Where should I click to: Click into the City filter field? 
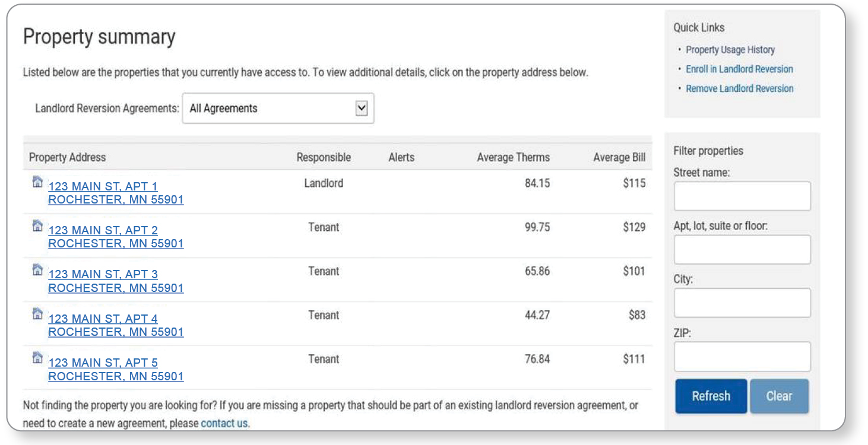tap(742, 303)
